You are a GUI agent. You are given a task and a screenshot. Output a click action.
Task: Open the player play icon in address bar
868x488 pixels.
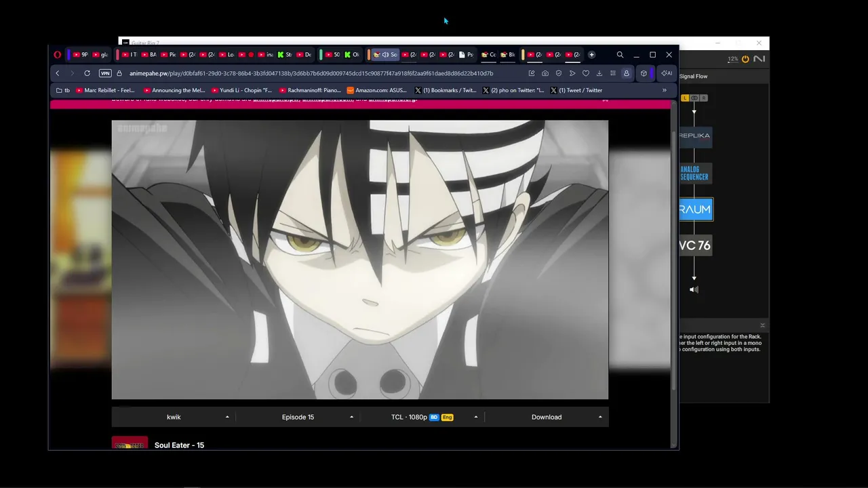[x=572, y=73]
